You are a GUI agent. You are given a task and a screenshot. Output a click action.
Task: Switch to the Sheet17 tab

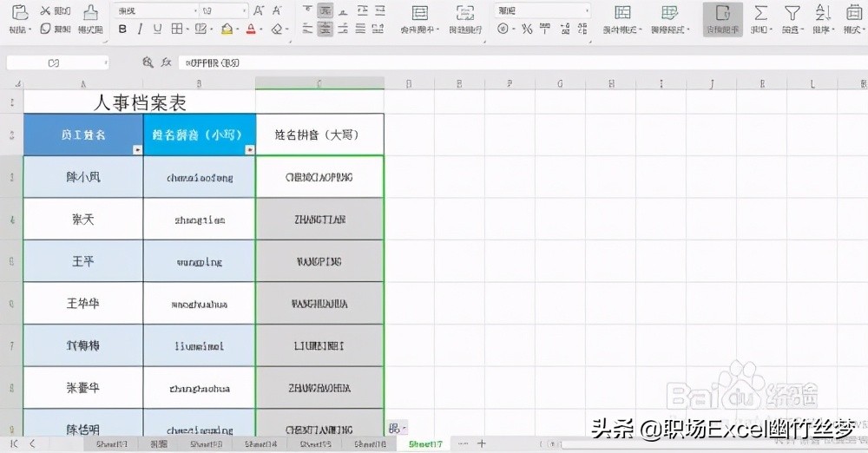pyautogui.click(x=425, y=444)
